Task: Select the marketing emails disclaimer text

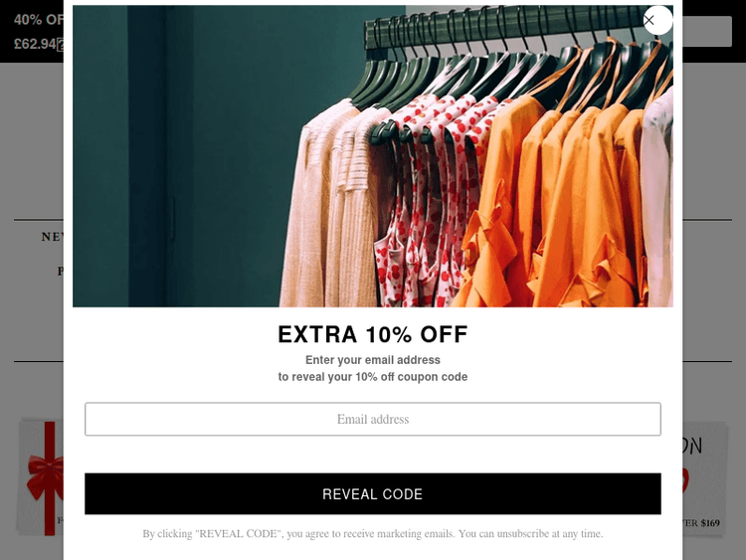Action: click(x=373, y=534)
